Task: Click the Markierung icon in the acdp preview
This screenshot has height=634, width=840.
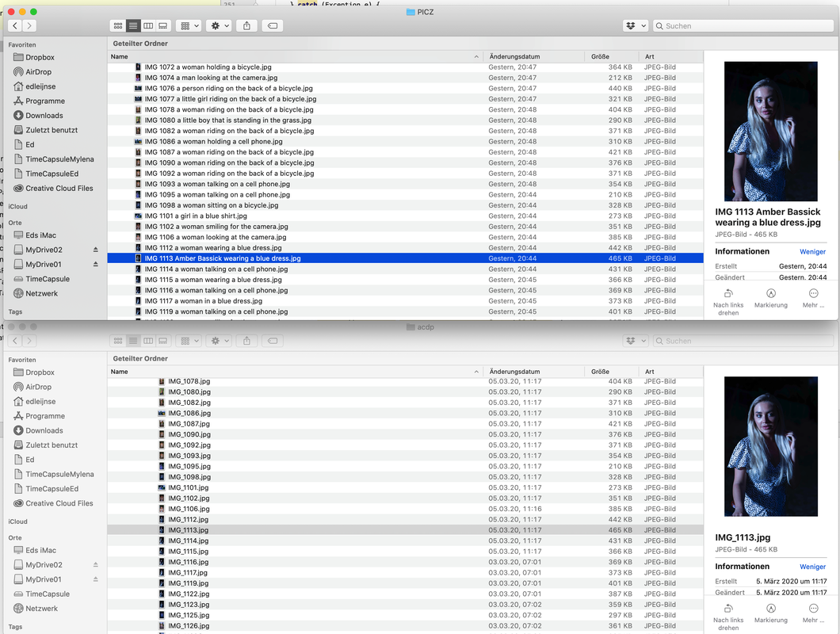Action: pyautogui.click(x=771, y=609)
